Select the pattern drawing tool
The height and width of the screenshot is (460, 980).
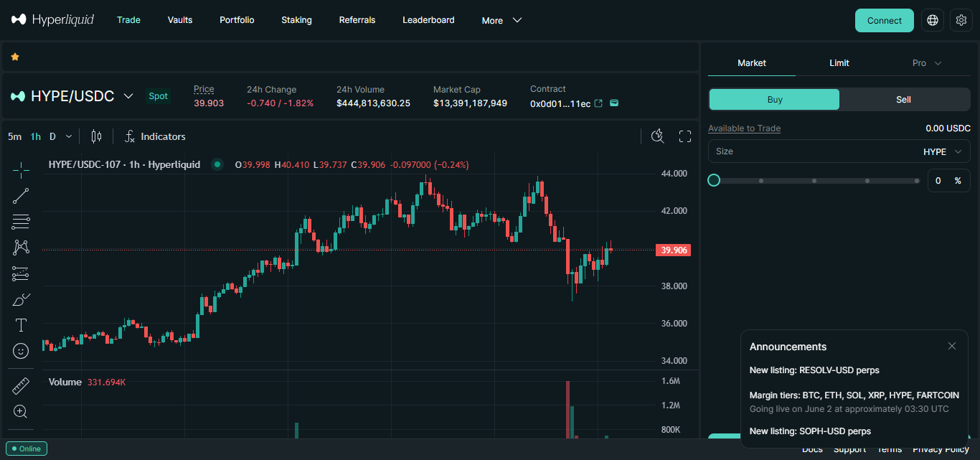(21, 248)
